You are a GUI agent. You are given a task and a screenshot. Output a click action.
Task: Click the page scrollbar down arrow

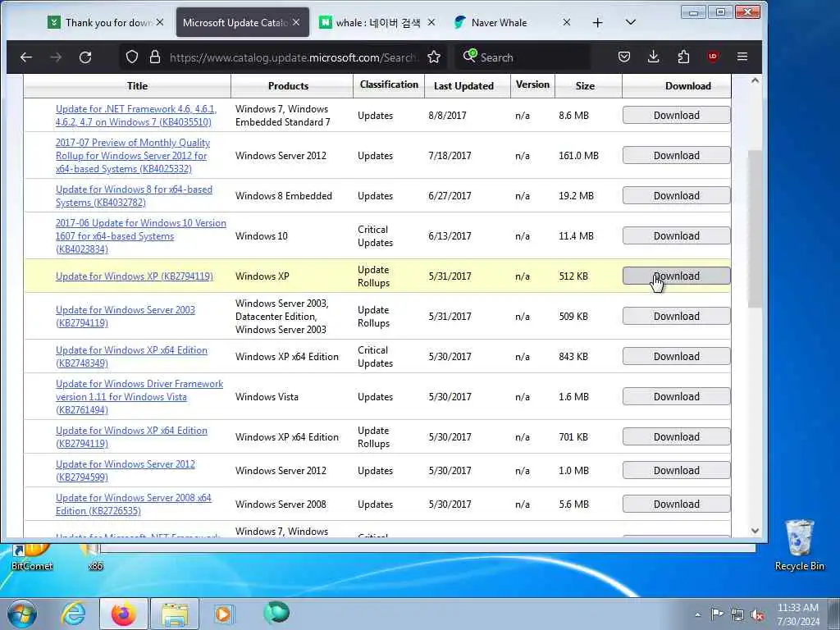[x=755, y=531]
